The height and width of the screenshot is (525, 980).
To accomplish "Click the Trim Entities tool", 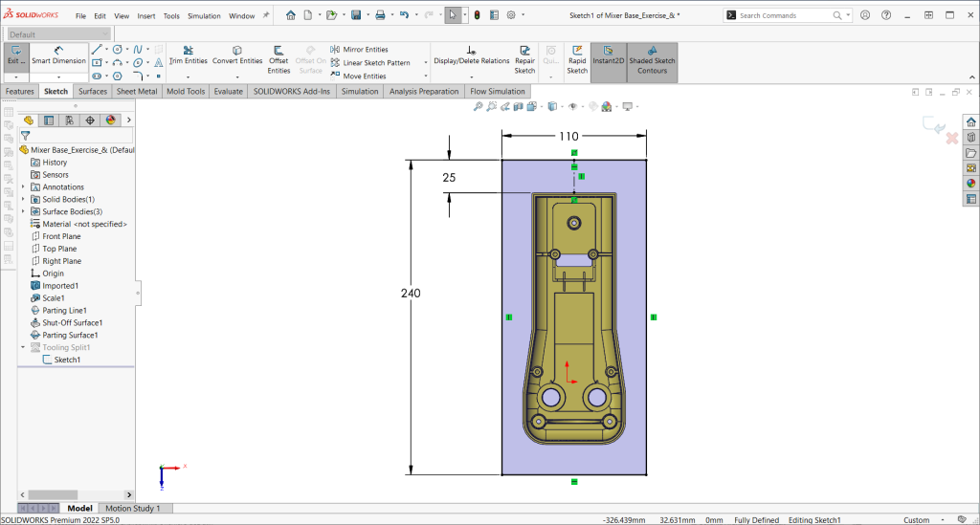I will point(188,55).
